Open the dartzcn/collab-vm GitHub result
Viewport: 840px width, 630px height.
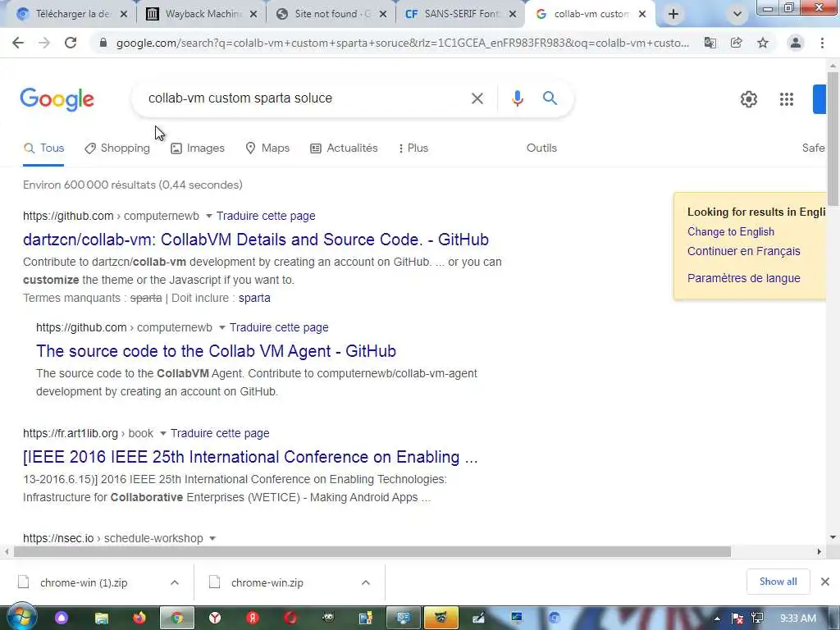(x=256, y=240)
